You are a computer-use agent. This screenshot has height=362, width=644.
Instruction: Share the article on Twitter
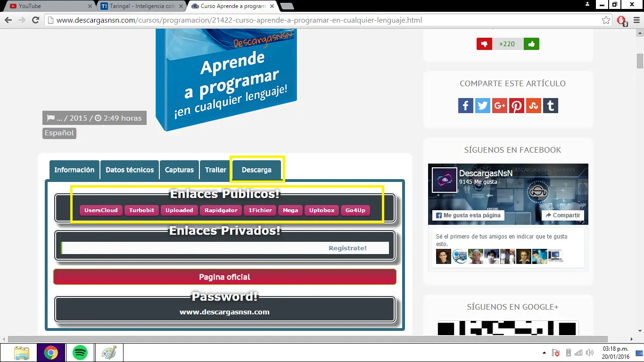point(482,106)
